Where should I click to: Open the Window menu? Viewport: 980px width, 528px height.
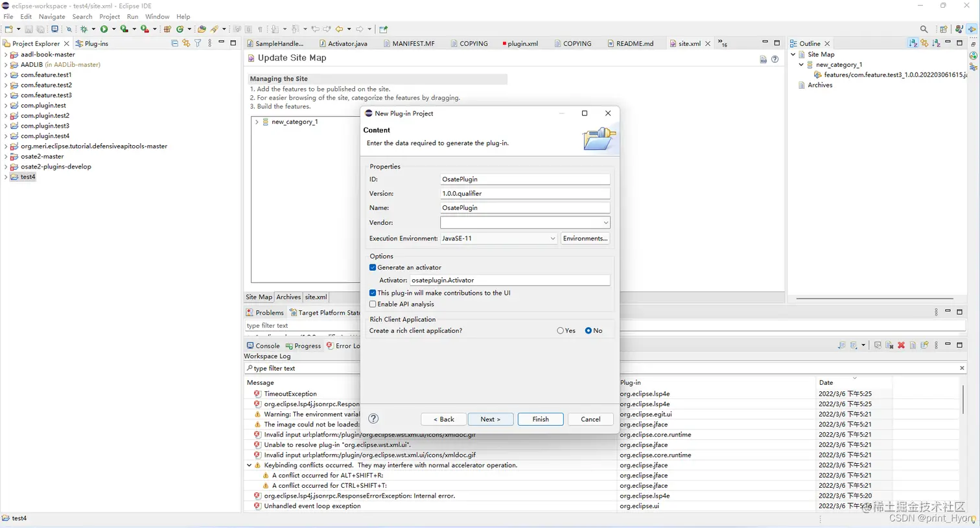[157, 16]
